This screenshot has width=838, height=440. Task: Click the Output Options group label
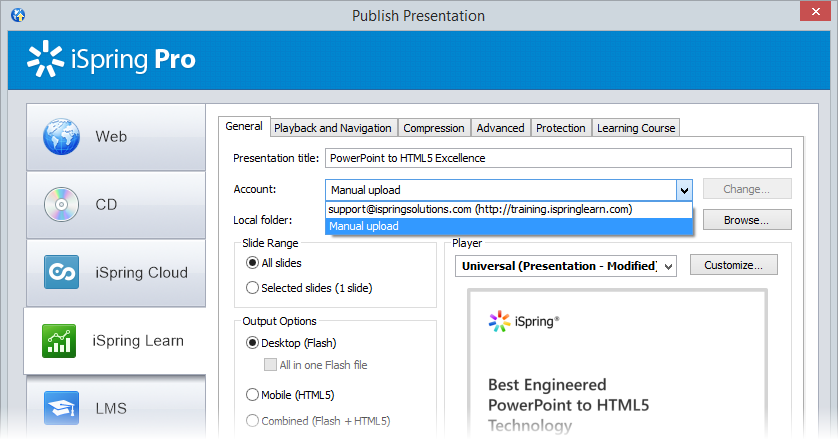tap(280, 321)
